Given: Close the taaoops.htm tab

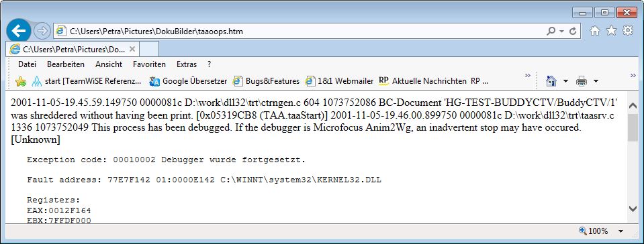Looking at the screenshot, I should (132, 49).
